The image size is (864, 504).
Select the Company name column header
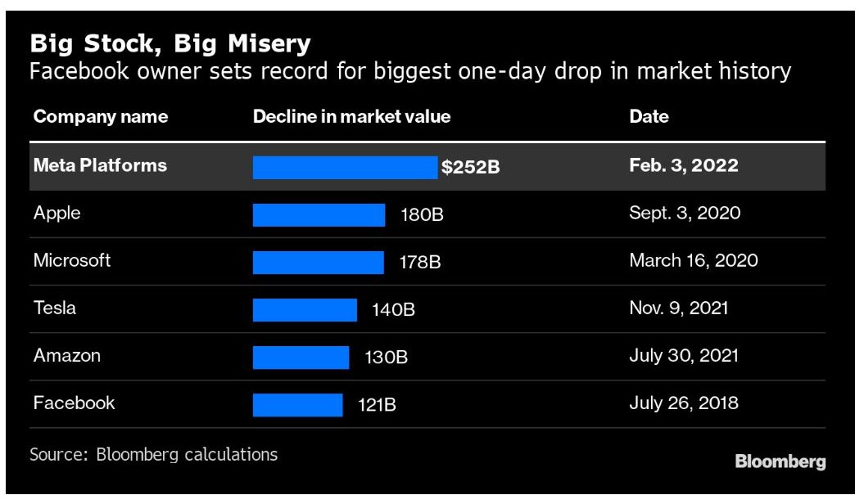pos(100,116)
